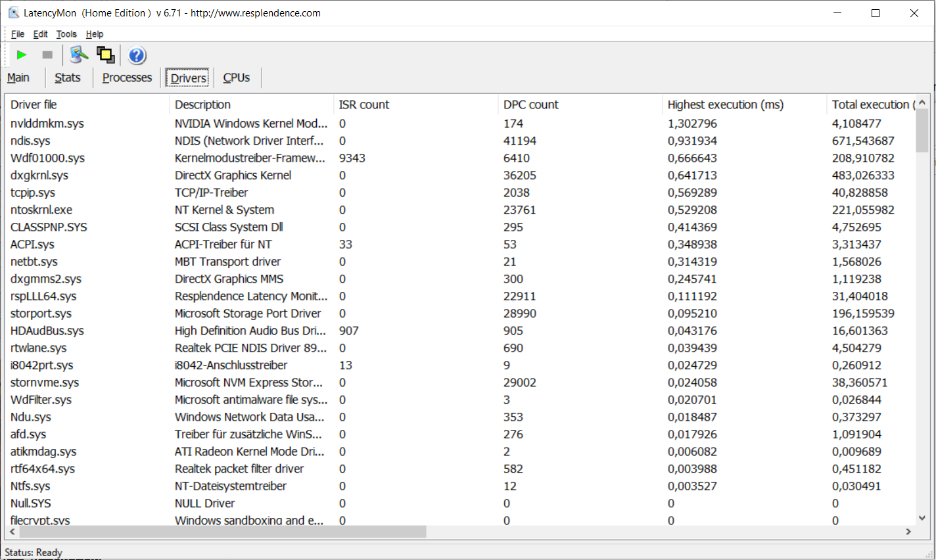Viewport: 936px width, 560px height.
Task: Click the vertical scrollbar down arrow
Action: pos(922,518)
